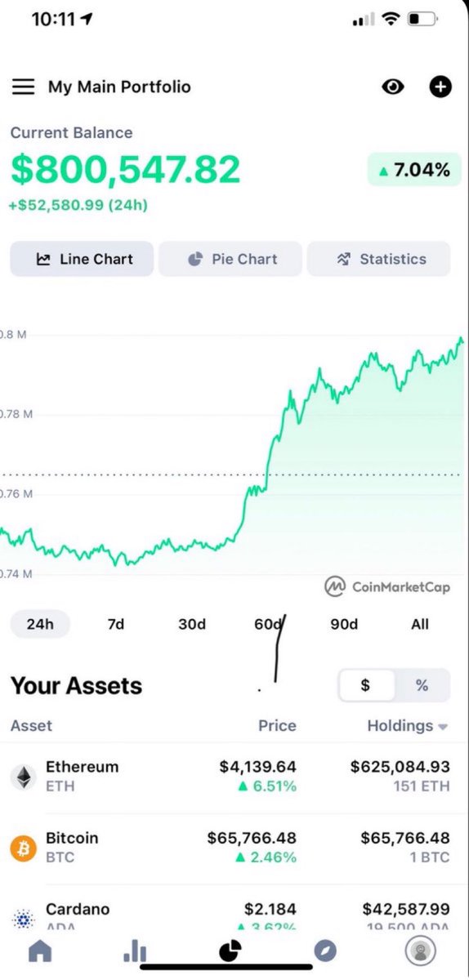
Task: Switch holdings display to dollar
Action: (365, 685)
